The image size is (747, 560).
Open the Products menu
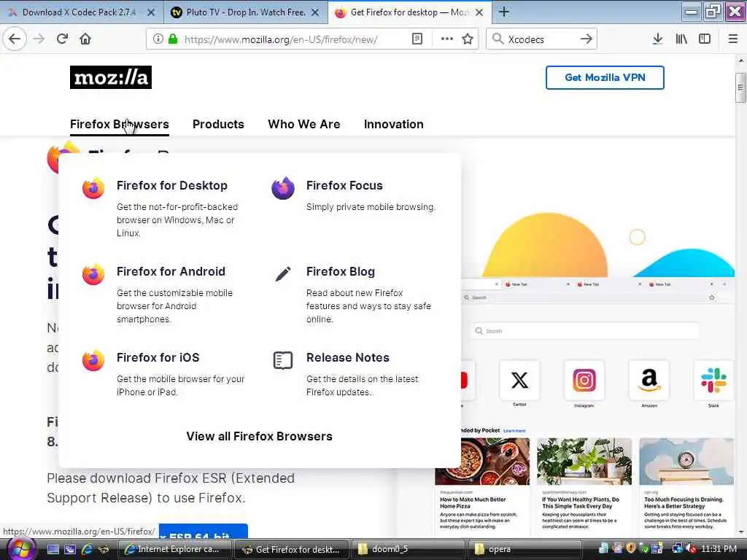click(218, 124)
